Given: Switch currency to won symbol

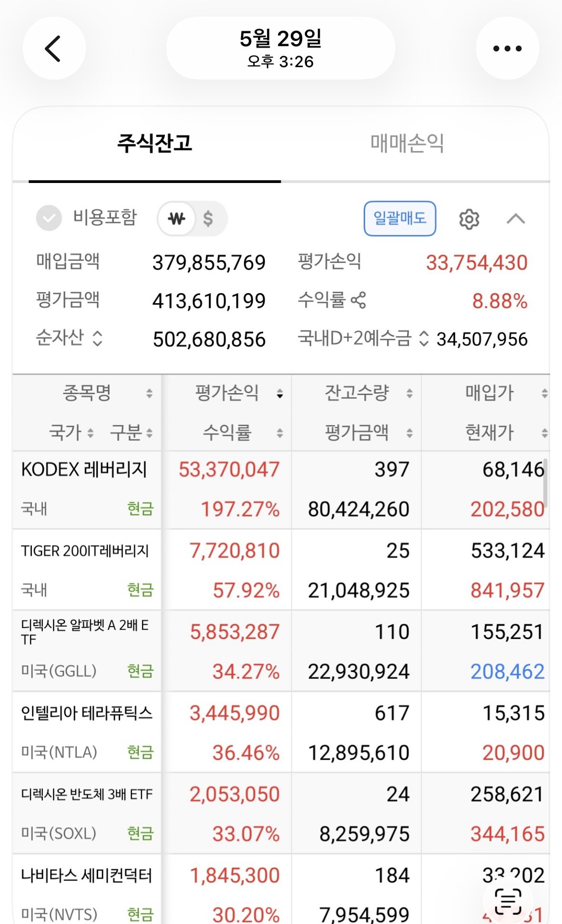Looking at the screenshot, I should [176, 219].
